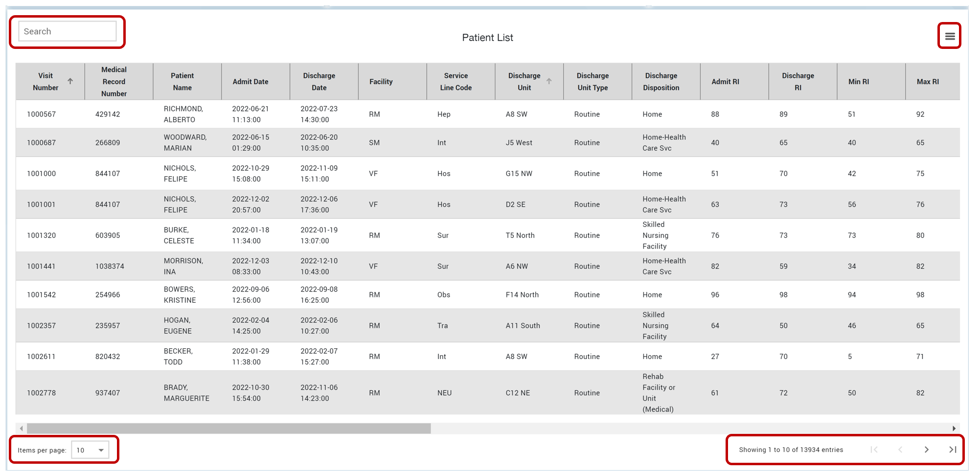Click patient name HOGAN, EUGENE
The height and width of the screenshot is (475, 980).
click(x=178, y=325)
